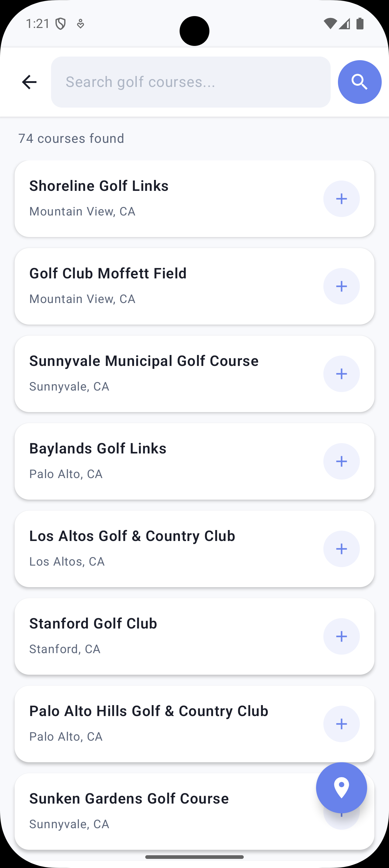Tap the Wi-Fi status bar icon
The width and height of the screenshot is (389, 868).
(x=329, y=24)
